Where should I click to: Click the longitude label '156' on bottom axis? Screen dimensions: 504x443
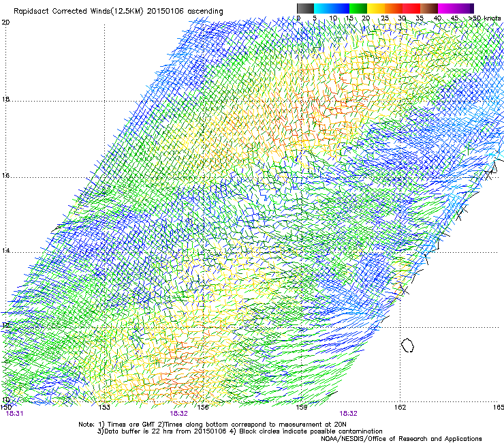tap(203, 408)
